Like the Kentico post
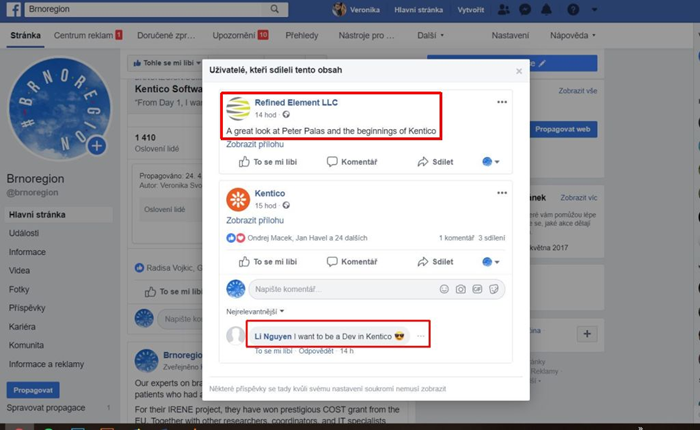Image resolution: width=700 pixels, height=430 pixels. tap(268, 262)
